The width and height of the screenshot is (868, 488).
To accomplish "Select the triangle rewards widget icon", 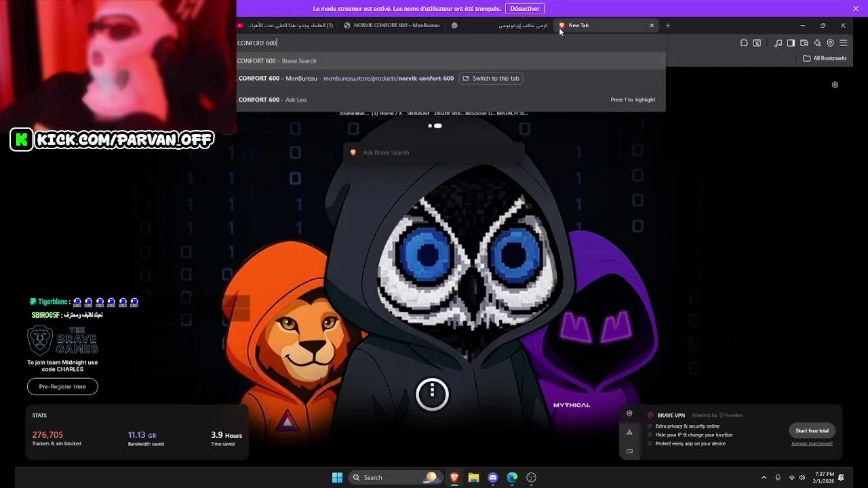I will click(629, 432).
